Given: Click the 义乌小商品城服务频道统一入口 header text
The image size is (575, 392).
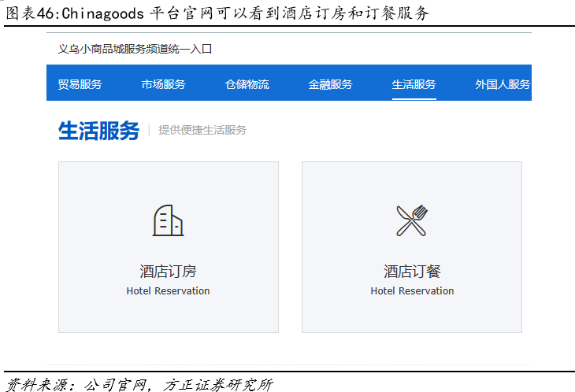Looking at the screenshot, I should click(135, 49).
